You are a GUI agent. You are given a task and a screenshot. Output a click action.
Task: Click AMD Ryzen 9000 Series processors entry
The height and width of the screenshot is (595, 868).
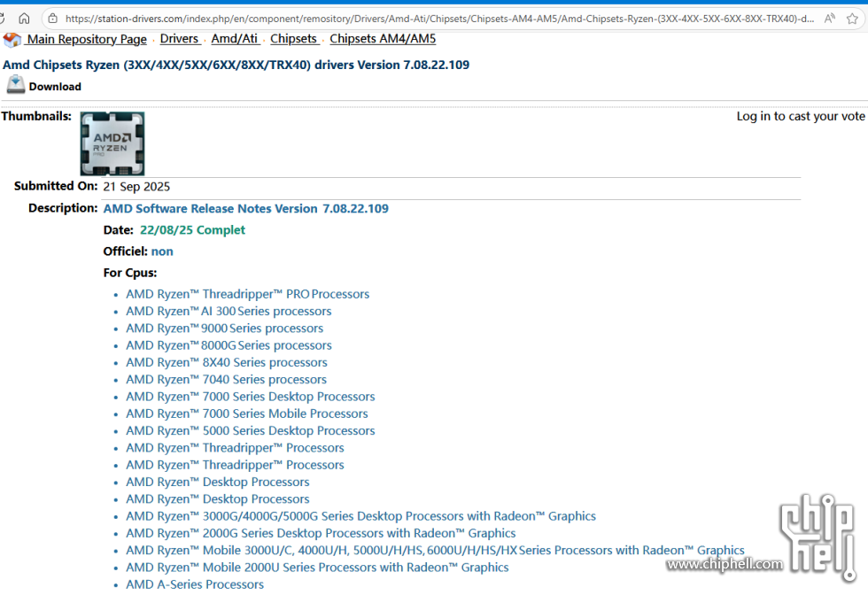coord(224,328)
